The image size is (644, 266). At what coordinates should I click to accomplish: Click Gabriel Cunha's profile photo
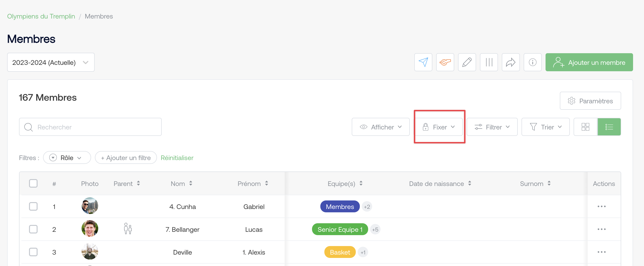pyautogui.click(x=90, y=206)
